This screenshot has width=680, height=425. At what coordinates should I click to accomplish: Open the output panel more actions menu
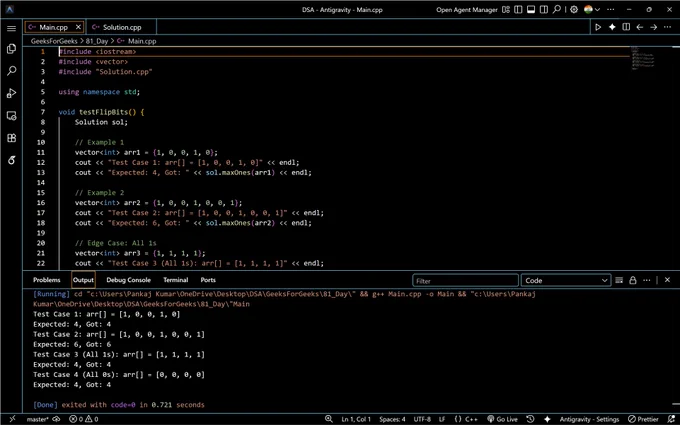pos(647,280)
